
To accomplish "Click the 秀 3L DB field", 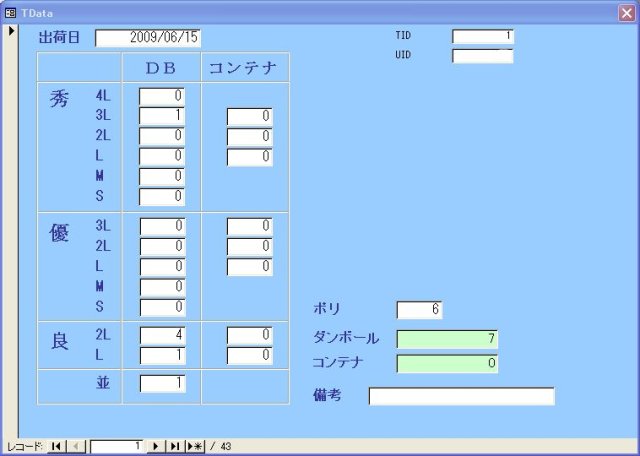I will (162, 116).
